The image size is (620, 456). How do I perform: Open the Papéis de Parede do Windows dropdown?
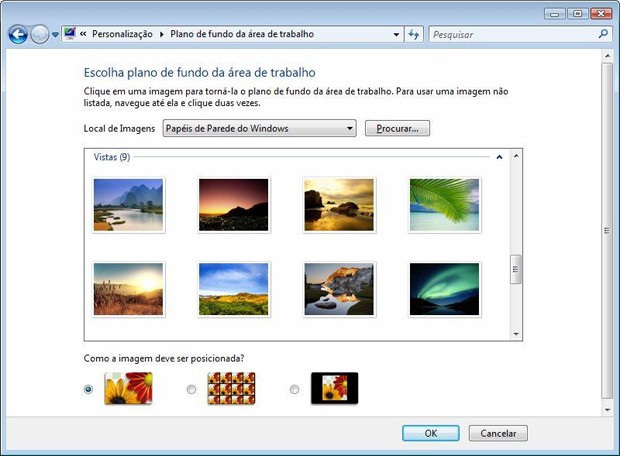point(259,128)
